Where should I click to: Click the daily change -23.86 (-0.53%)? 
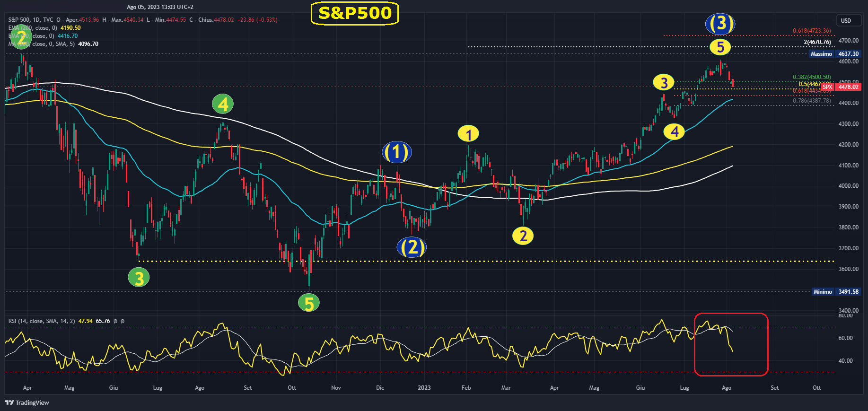[257, 20]
